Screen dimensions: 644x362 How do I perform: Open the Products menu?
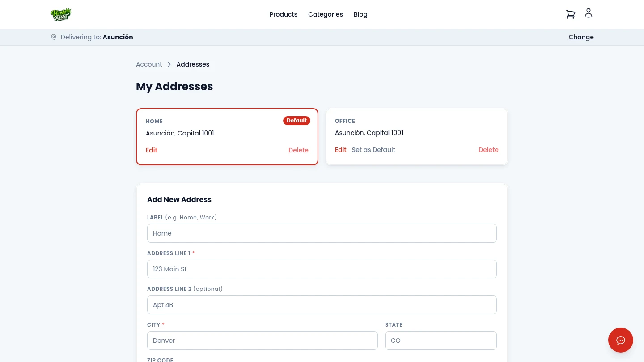pyautogui.click(x=283, y=14)
